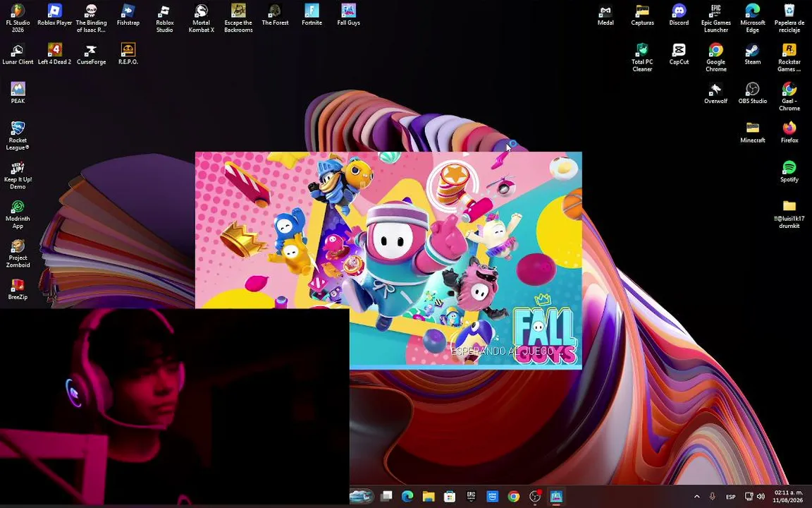The image size is (812, 508).
Task: Select The Forest game icon
Action: 275,15
